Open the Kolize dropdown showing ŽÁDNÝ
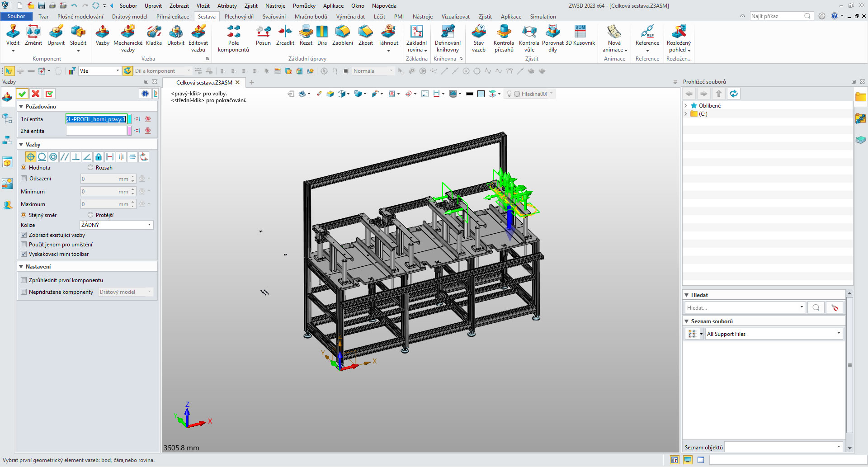Viewport: 868px width, 467px height. [116, 225]
